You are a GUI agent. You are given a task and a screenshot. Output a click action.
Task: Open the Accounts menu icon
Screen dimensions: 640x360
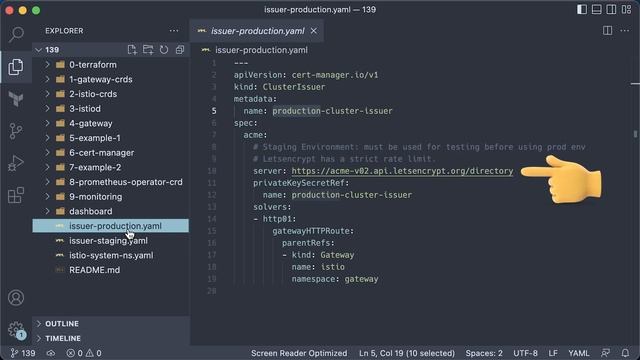tap(16, 298)
